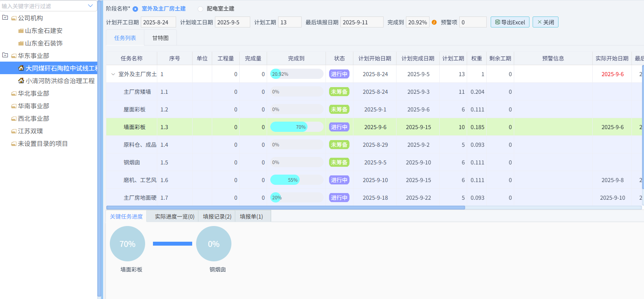Click the 0% circle for 钢烟囱
This screenshot has height=299, width=644.
[x=214, y=244]
